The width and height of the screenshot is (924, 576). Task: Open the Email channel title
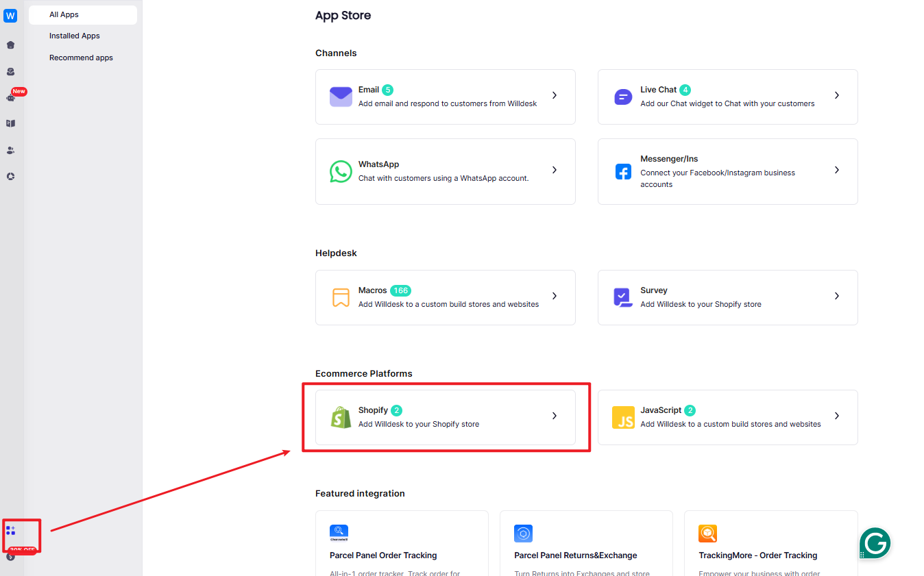click(x=369, y=90)
